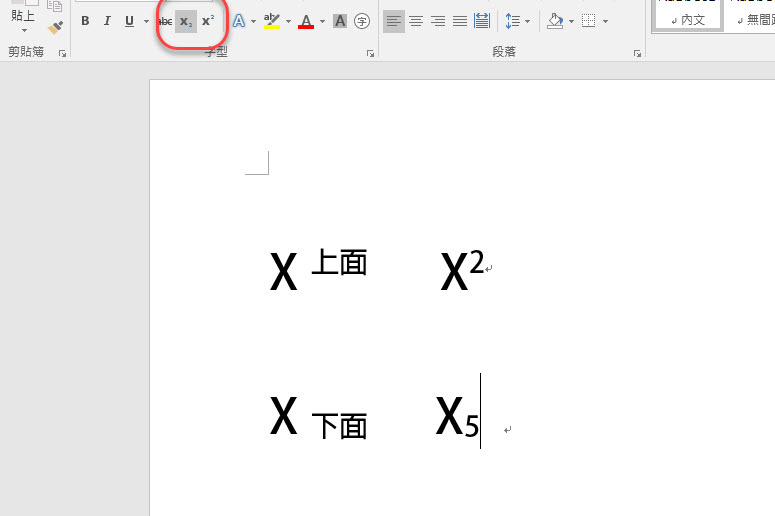Apply red font color

306,21
